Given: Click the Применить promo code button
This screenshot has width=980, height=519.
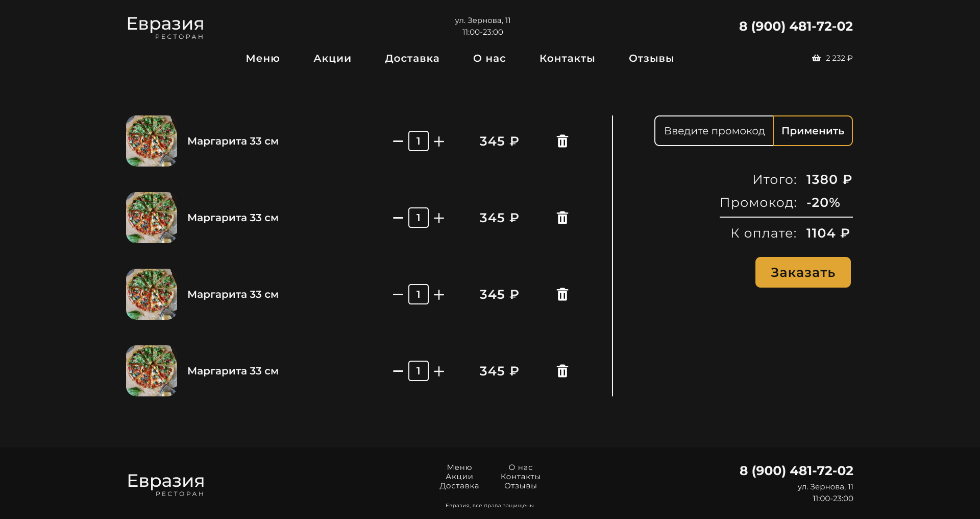Looking at the screenshot, I should pos(813,131).
